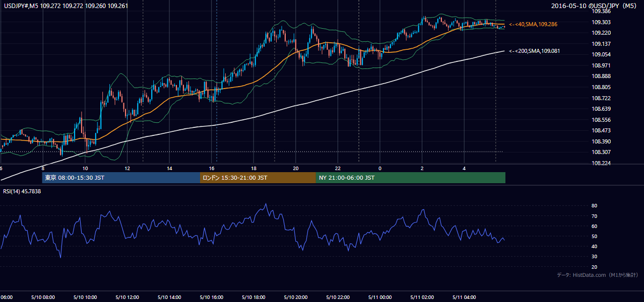Click the 5/10 12:00 time axis label
644x302 pixels.
click(127, 297)
